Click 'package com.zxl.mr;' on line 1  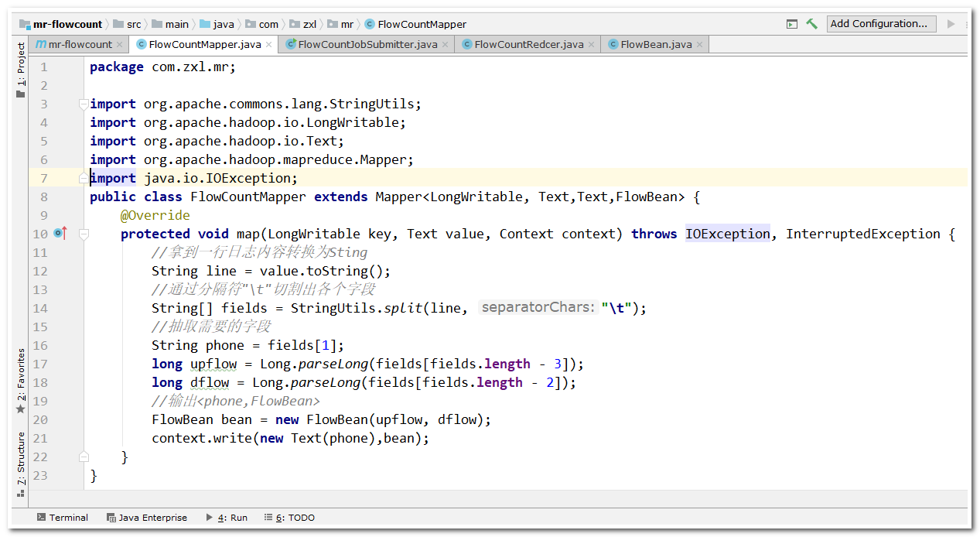tap(162, 67)
